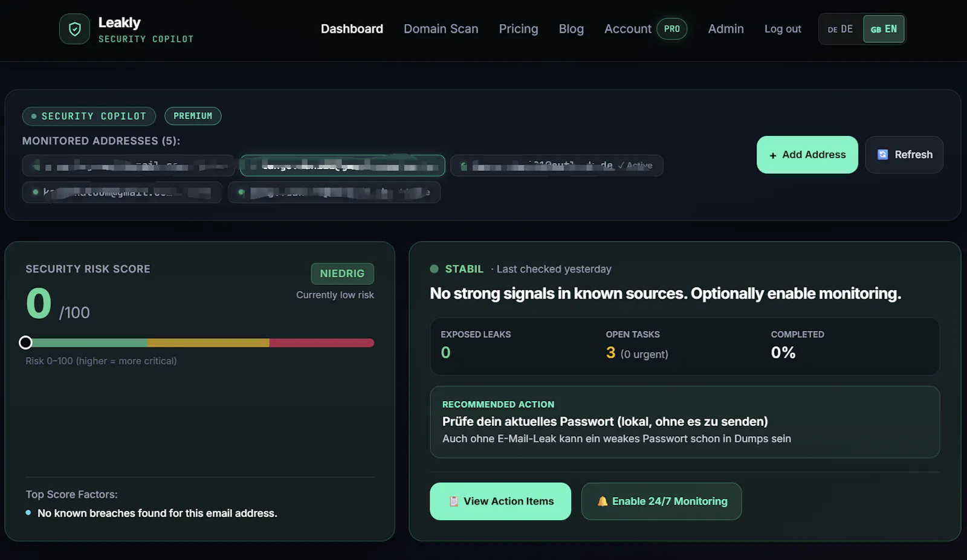Click the Refresh button
Image resolution: width=967 pixels, height=560 pixels.
tap(904, 155)
